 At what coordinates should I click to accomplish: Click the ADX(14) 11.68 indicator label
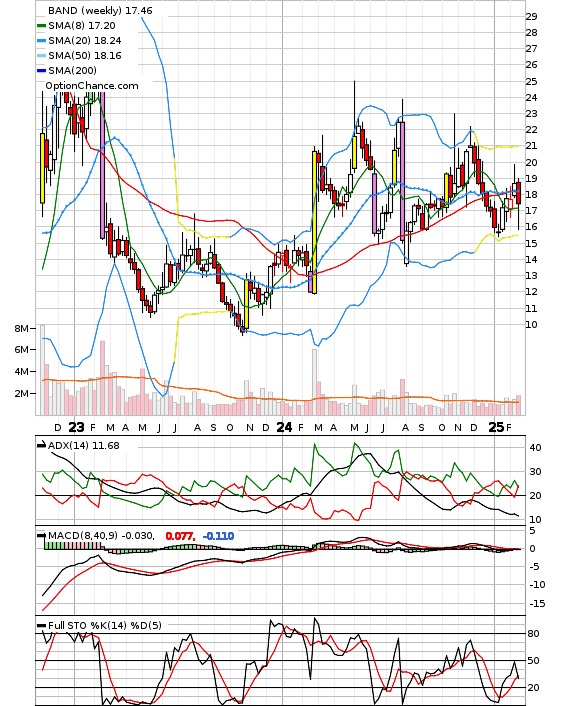[x=84, y=445]
